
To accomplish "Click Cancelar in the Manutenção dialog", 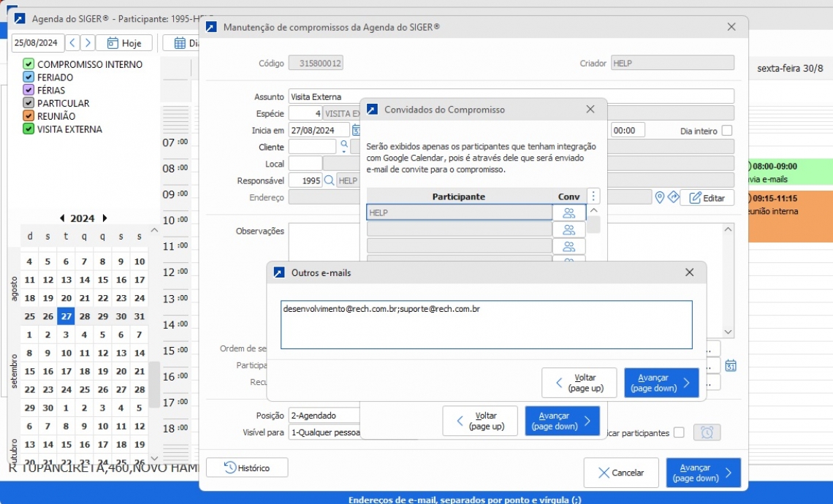I will (x=621, y=473).
